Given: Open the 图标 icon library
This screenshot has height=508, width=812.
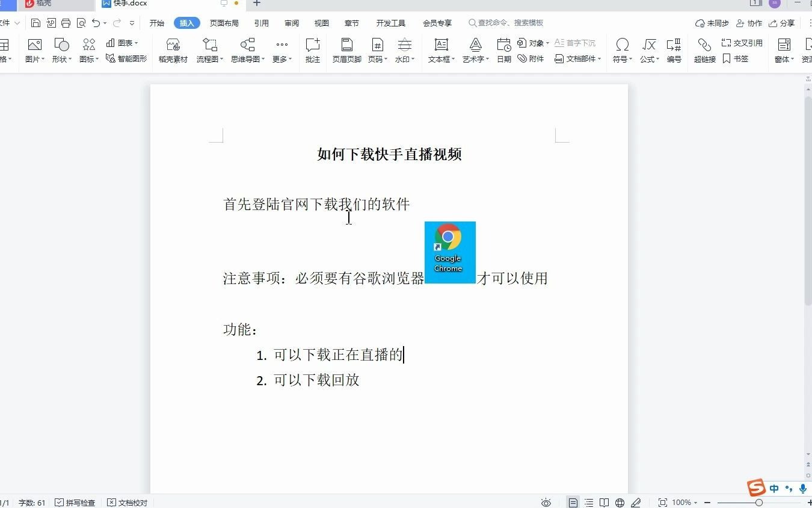Looking at the screenshot, I should click(x=89, y=51).
